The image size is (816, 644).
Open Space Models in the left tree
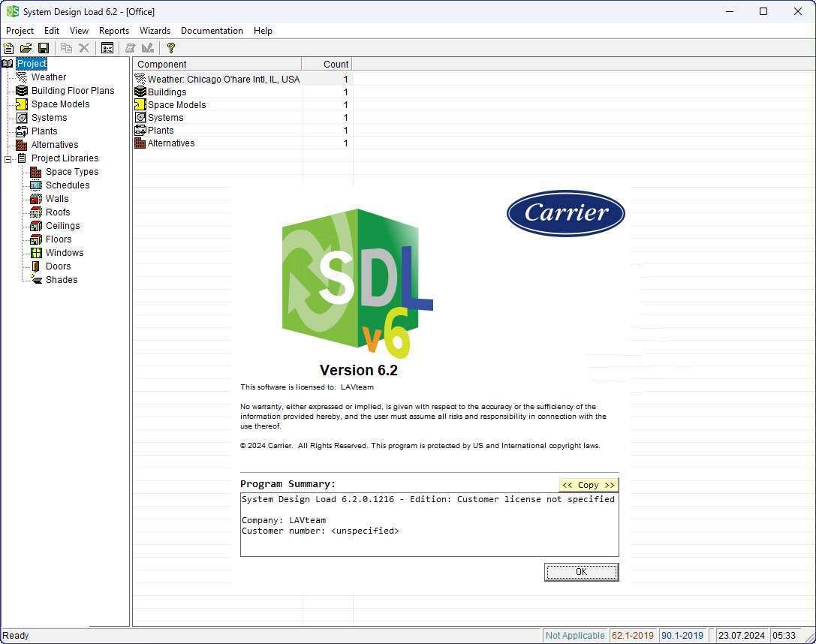click(60, 104)
